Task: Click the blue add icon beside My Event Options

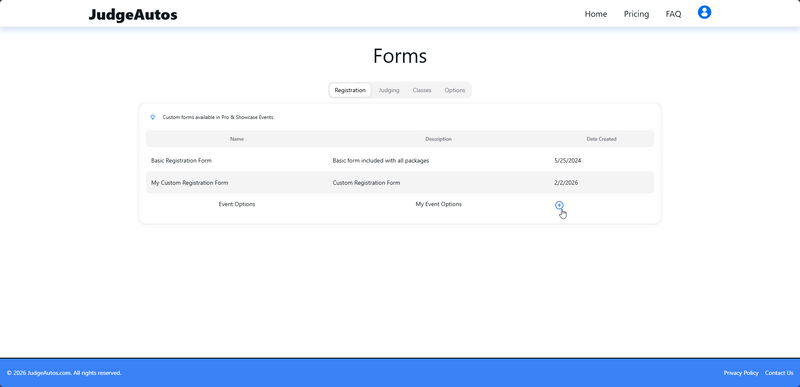Action: (x=559, y=205)
